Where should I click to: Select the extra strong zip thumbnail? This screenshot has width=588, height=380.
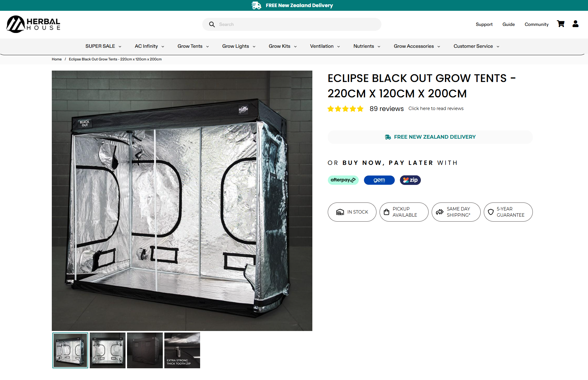pos(182,350)
